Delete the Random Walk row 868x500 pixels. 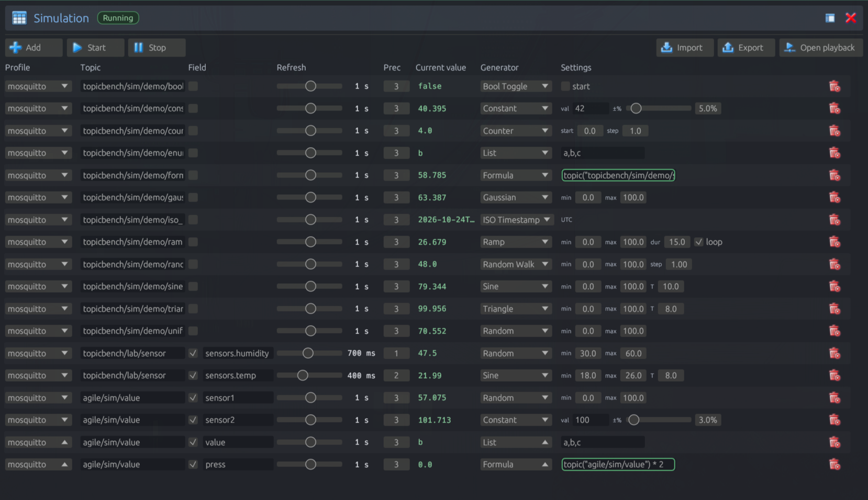pos(834,264)
